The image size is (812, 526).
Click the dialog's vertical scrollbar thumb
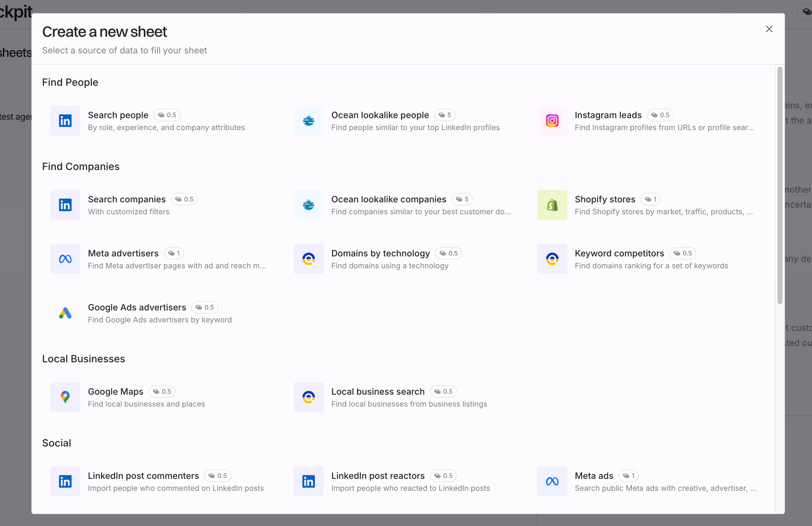[780, 185]
